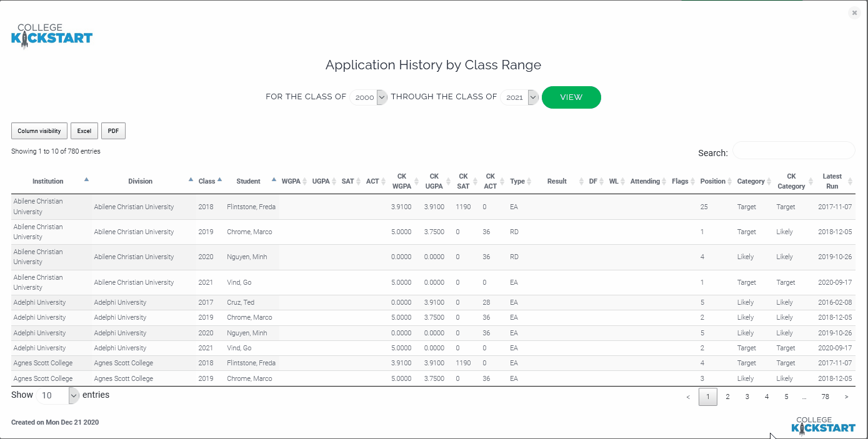Jump to last page 78

pyautogui.click(x=826, y=397)
